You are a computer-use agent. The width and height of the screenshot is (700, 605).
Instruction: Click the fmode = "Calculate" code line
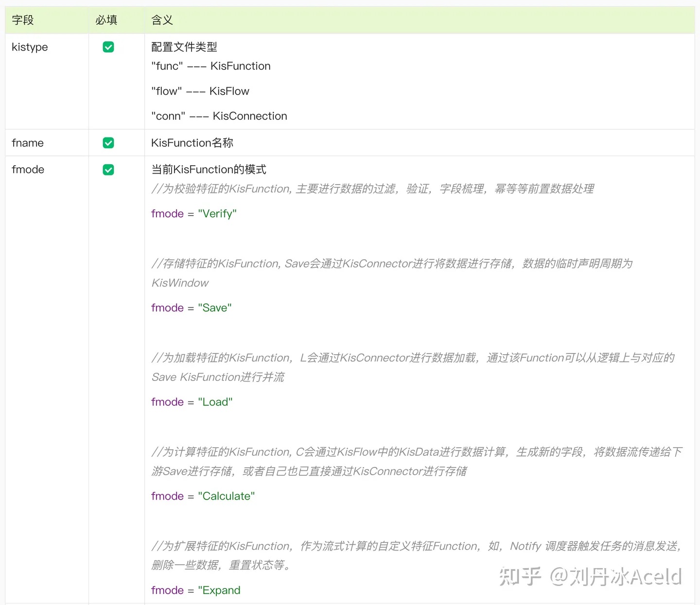[x=203, y=496]
